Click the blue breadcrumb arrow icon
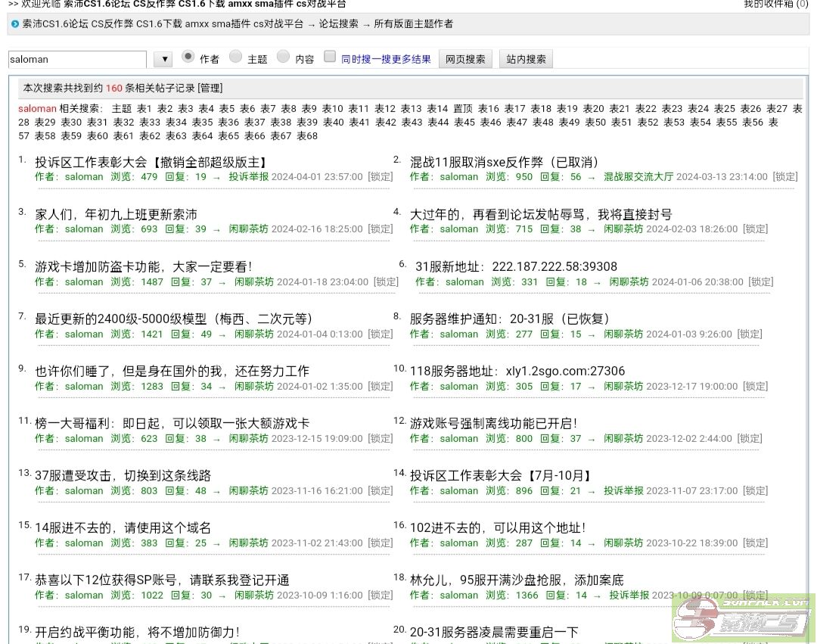 (14, 24)
